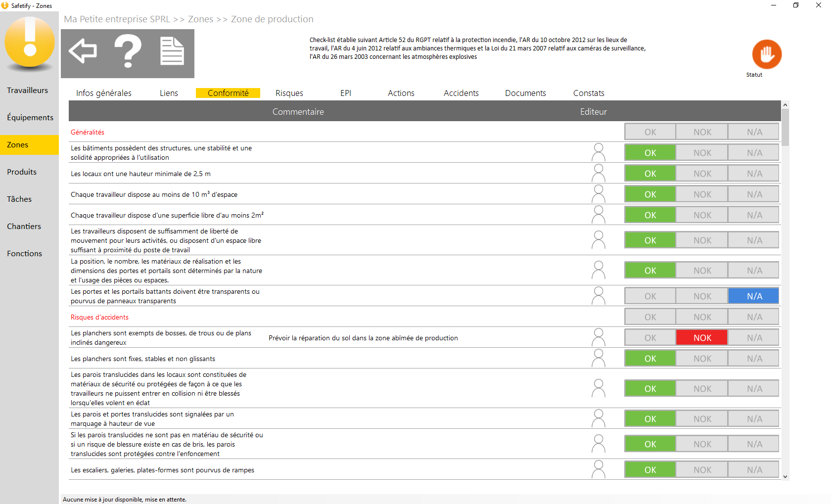
Task: Open the Documents tab
Action: [525, 93]
